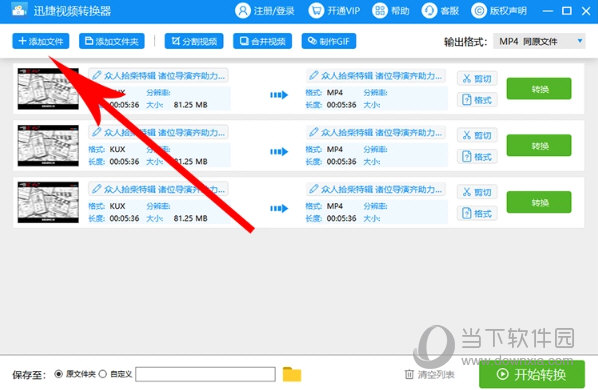Click the conversion arrow icon in the third row

[x=279, y=209]
